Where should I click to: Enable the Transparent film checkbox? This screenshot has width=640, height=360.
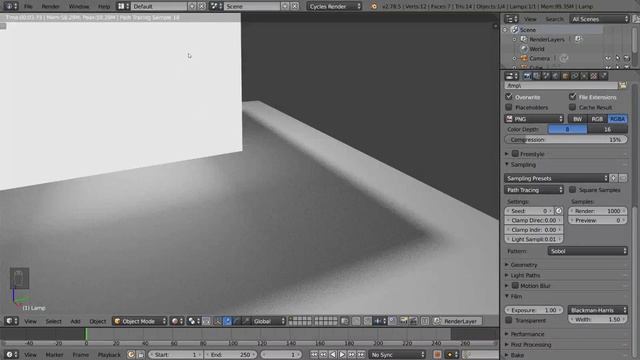point(509,320)
